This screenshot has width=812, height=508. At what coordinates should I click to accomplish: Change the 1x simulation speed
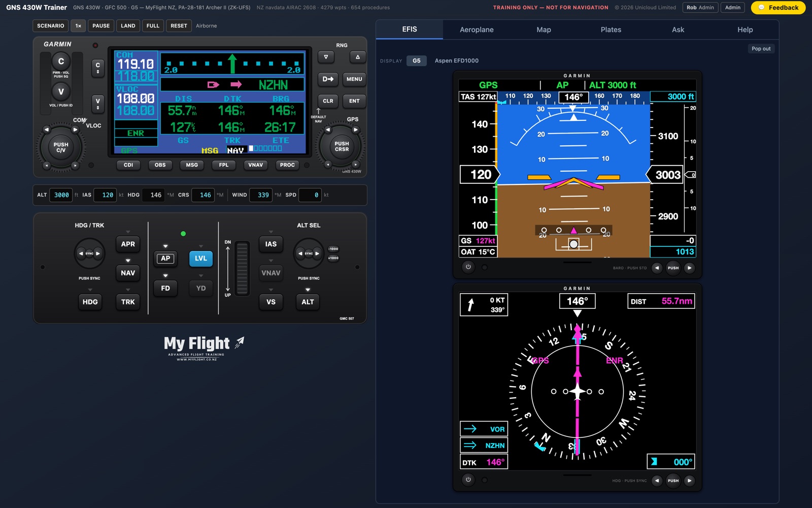coord(78,25)
